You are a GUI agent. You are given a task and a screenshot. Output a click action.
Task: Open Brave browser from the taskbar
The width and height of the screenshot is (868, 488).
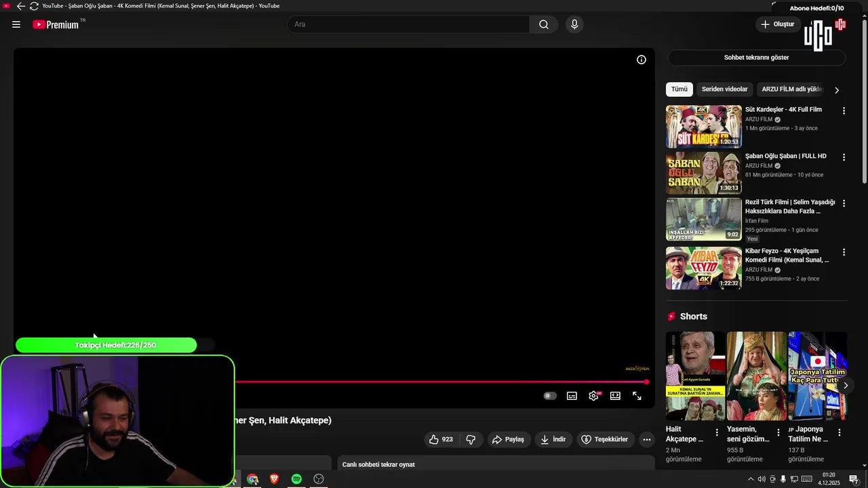pos(274,479)
